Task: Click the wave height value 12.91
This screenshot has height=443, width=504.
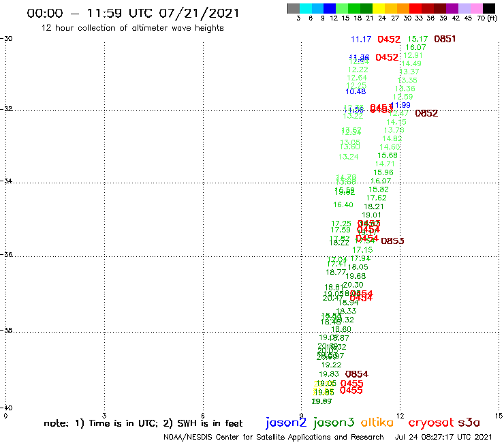Action: 413,55
